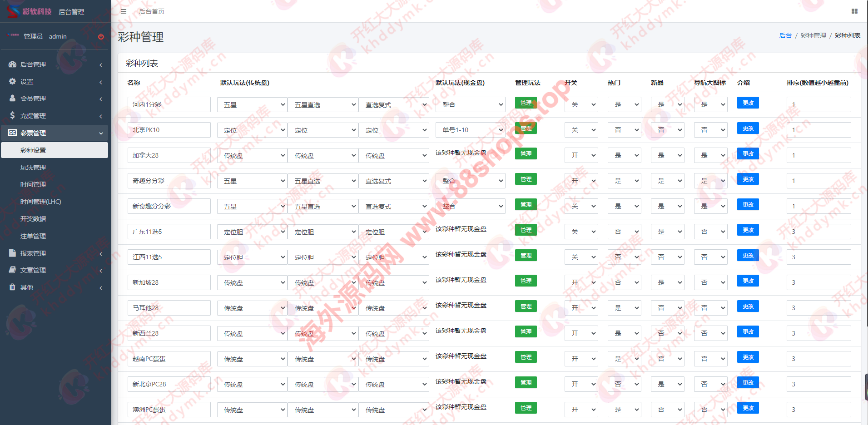Click the 会员管理 user icon
The image size is (868, 425).
tap(13, 98)
